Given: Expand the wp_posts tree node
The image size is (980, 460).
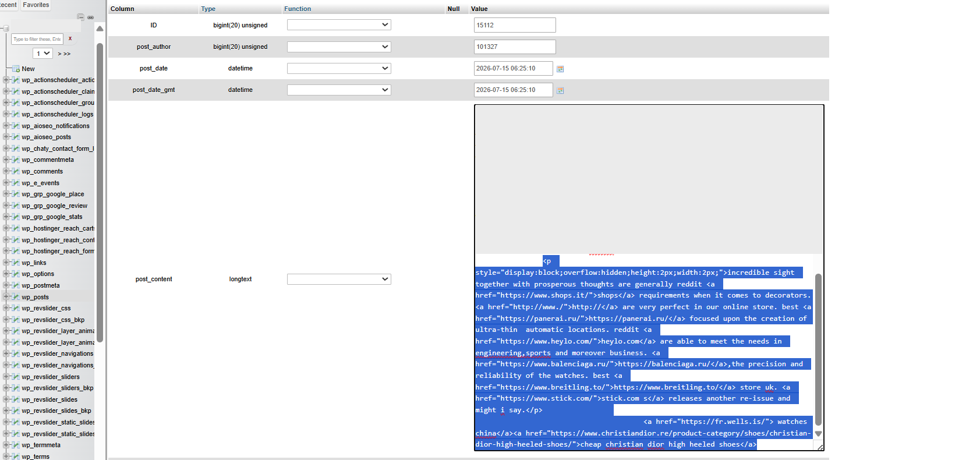Looking at the screenshot, I should [6, 297].
